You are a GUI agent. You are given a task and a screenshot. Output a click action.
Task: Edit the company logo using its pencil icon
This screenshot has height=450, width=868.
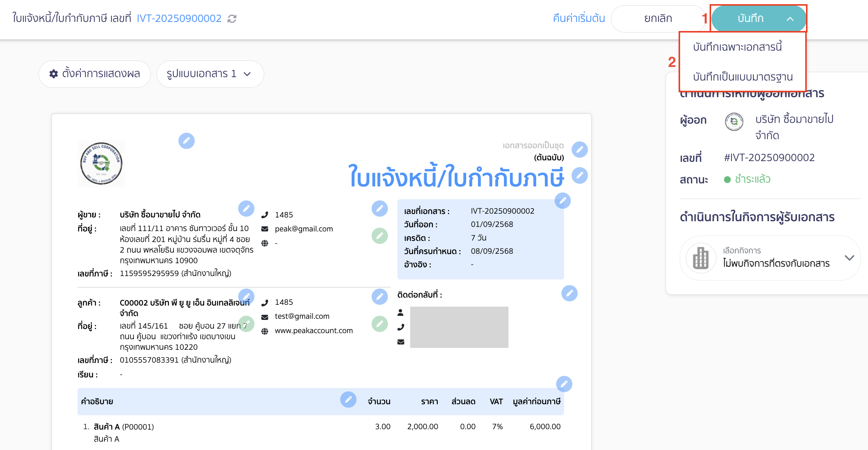point(186,141)
